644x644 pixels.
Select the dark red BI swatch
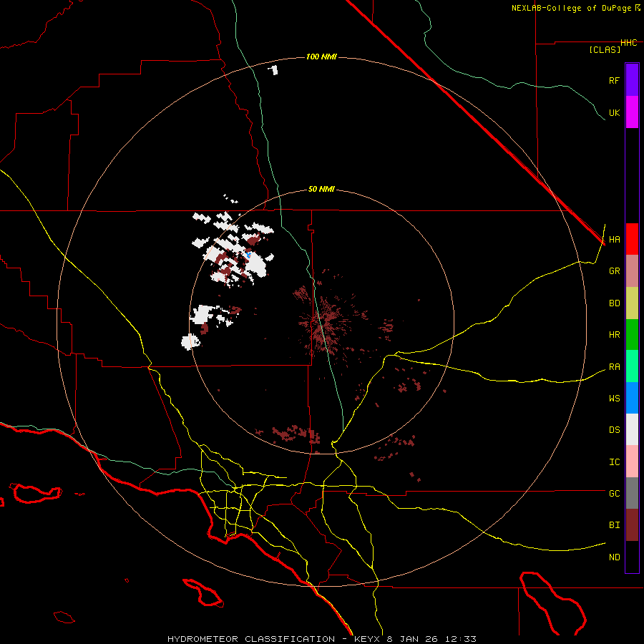tap(632, 525)
